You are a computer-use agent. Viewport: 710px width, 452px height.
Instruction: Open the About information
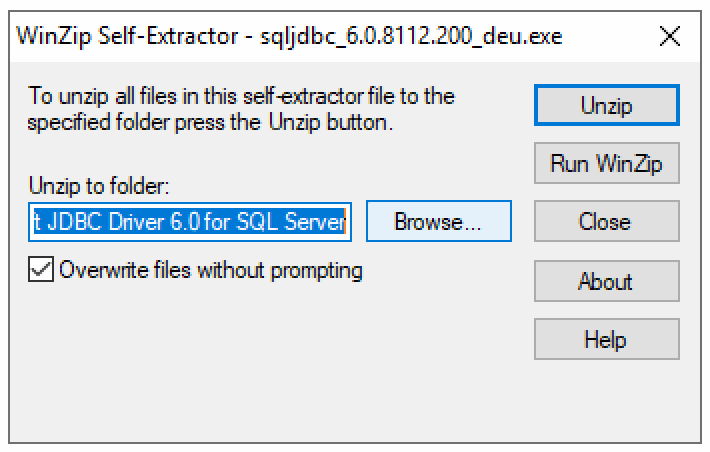pyautogui.click(x=606, y=281)
